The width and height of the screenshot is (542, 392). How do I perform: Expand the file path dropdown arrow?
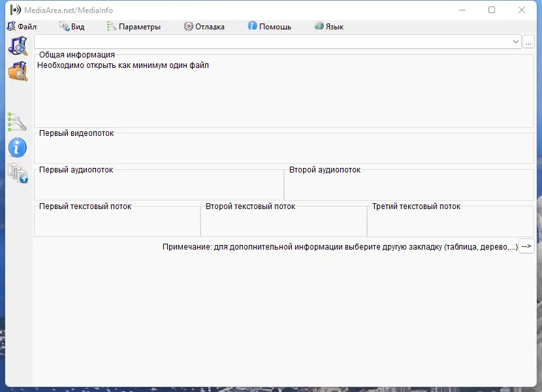coord(515,42)
